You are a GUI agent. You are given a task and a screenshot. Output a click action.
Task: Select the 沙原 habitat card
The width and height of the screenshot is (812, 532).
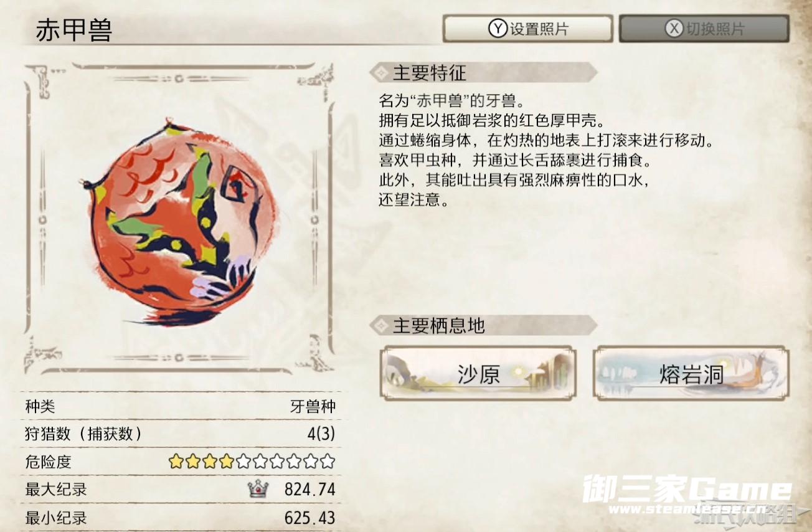[478, 373]
